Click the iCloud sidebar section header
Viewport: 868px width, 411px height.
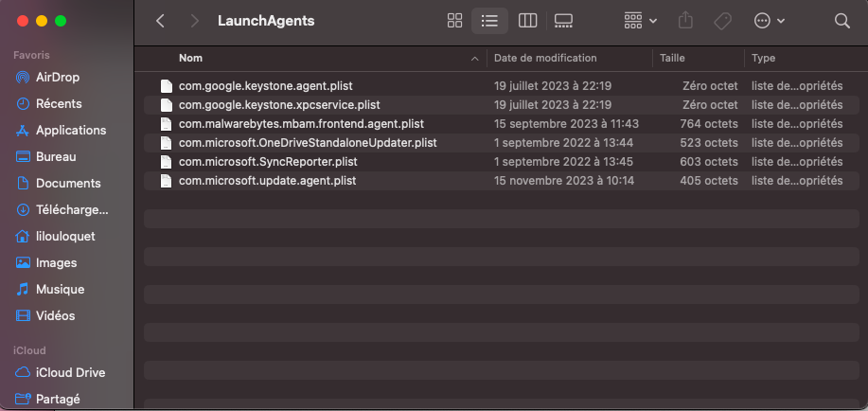tap(29, 350)
